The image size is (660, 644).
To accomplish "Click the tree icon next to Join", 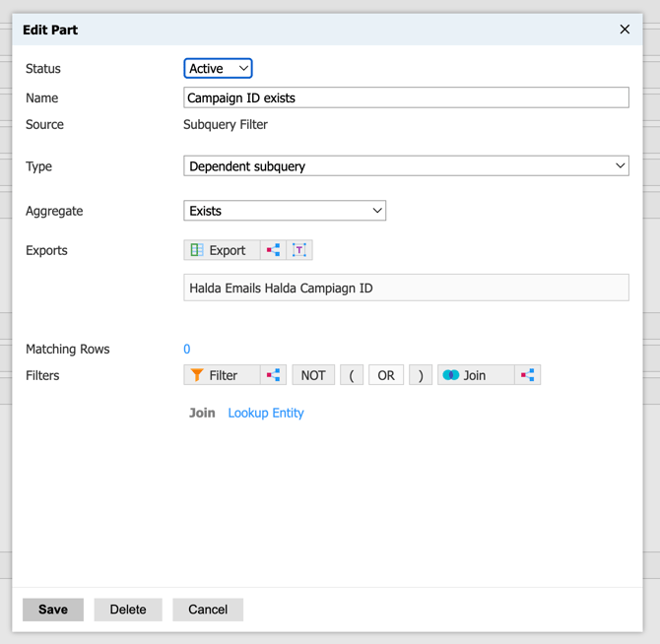I will coord(528,375).
